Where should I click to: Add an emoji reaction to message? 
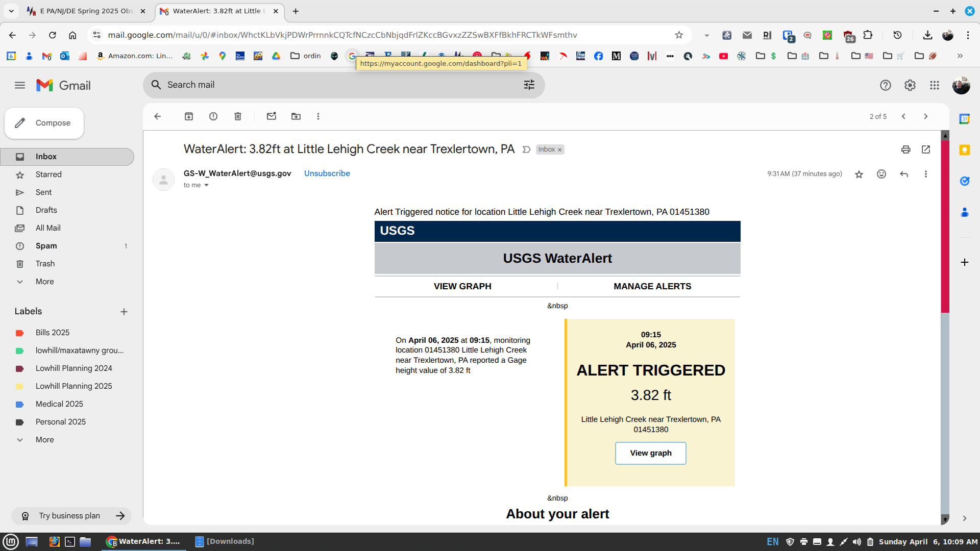(881, 174)
